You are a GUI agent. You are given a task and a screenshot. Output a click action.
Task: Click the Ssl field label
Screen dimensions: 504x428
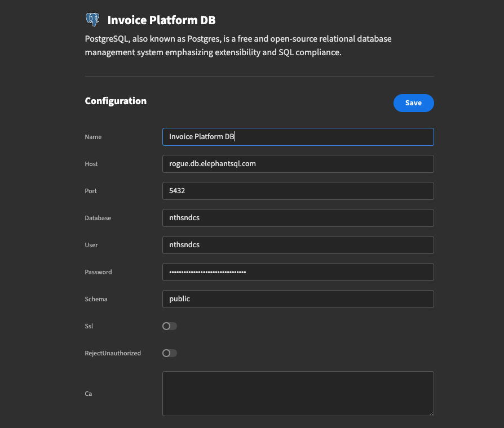point(88,326)
